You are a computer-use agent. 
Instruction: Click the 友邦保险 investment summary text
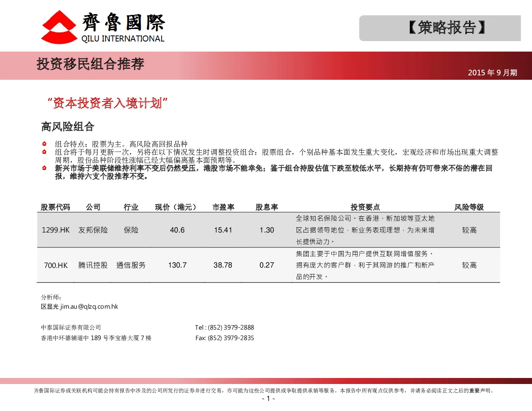pyautogui.click(x=365, y=230)
